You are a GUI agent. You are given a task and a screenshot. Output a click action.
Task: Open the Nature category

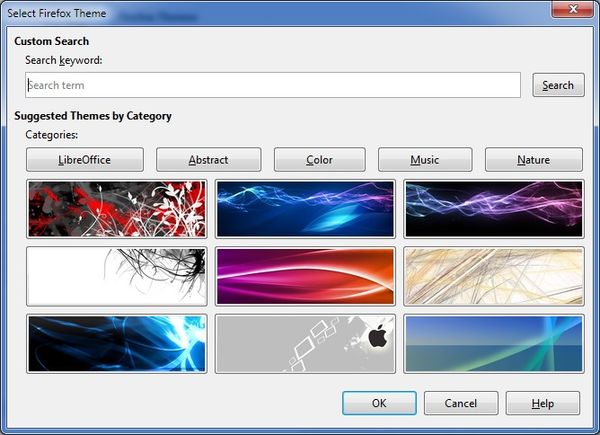534,160
